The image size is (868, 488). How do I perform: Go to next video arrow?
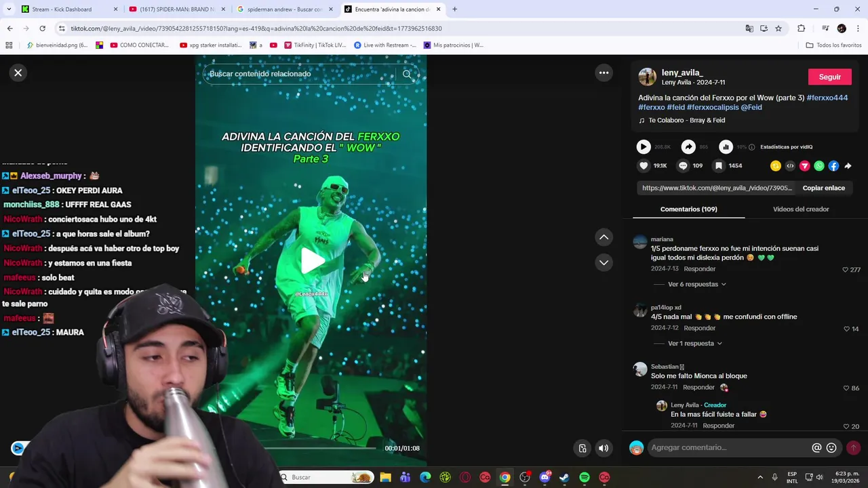click(x=604, y=262)
